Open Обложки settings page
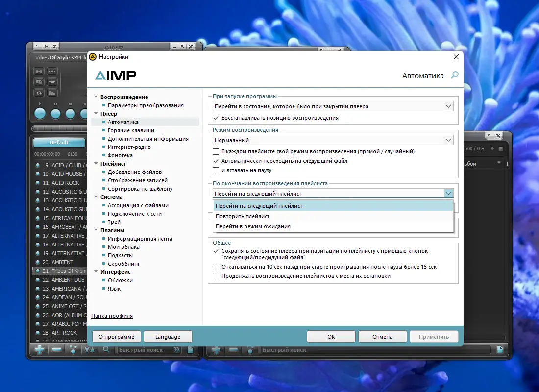Screen dimensions: 539x392 point(121,280)
